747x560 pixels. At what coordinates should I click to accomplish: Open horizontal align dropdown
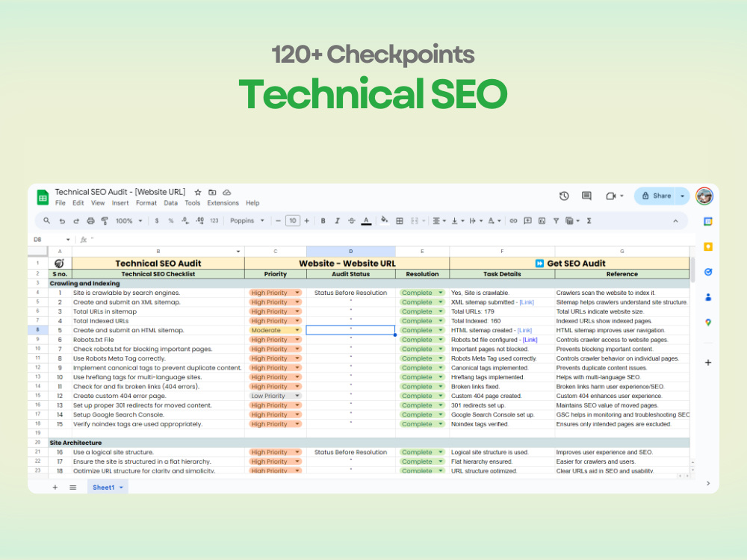pyautogui.click(x=438, y=221)
